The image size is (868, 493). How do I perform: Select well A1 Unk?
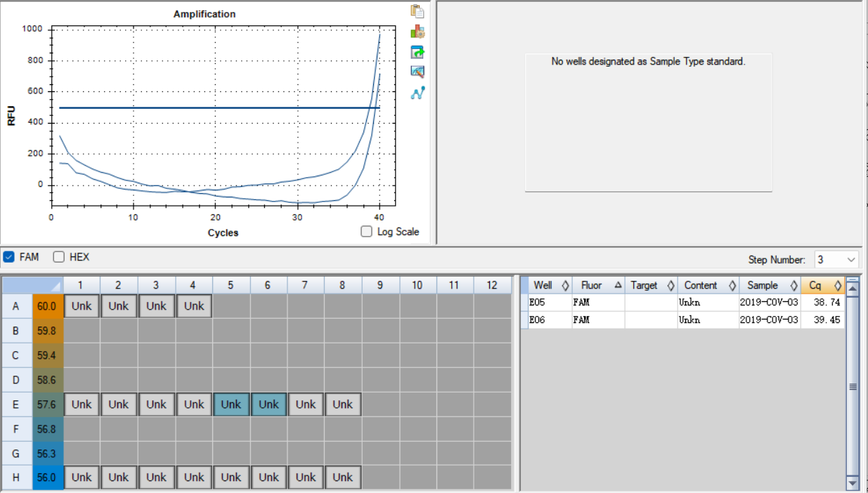click(x=82, y=306)
